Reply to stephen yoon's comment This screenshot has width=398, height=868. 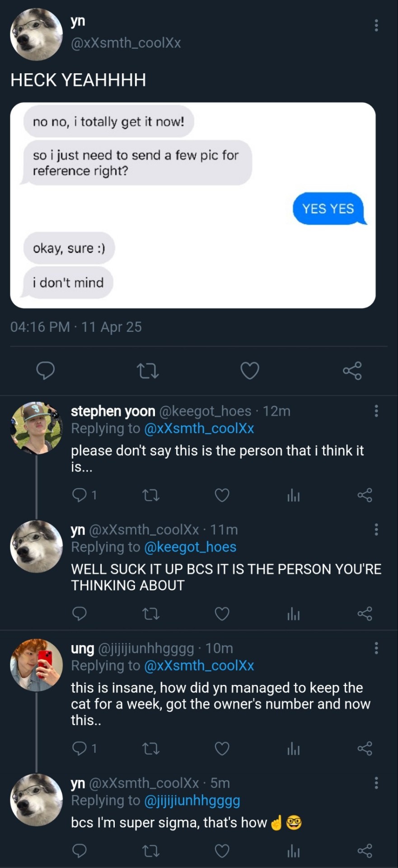click(x=80, y=495)
